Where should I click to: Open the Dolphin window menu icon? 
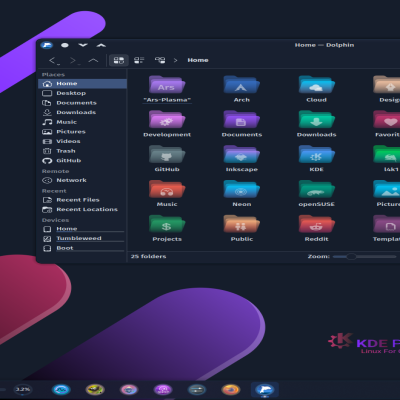point(47,45)
